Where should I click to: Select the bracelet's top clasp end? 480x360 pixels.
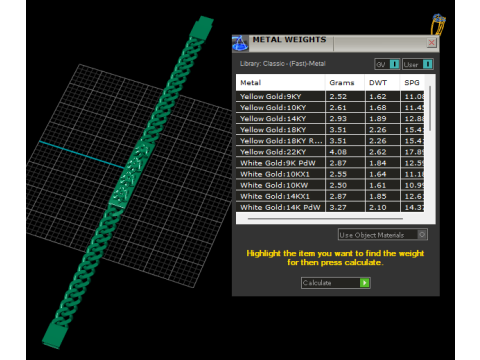click(x=201, y=27)
